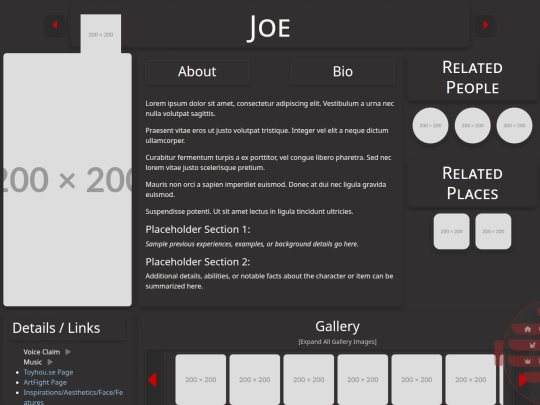
Task: Click the Gallery heading
Action: pyautogui.click(x=338, y=326)
